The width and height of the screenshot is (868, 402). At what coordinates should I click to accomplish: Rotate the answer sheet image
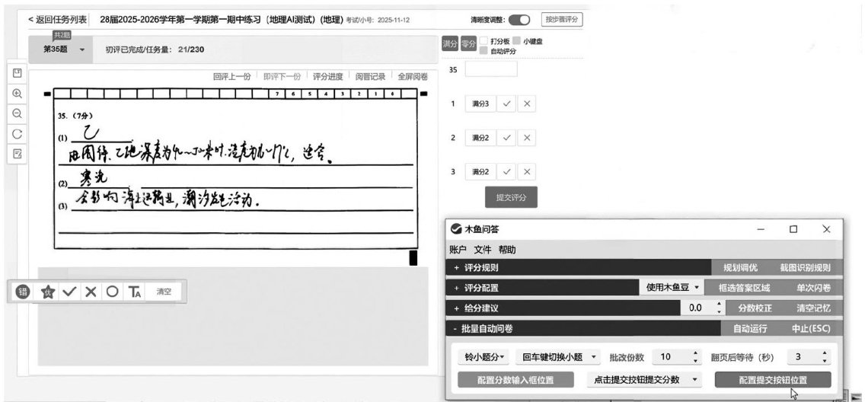coord(17,133)
